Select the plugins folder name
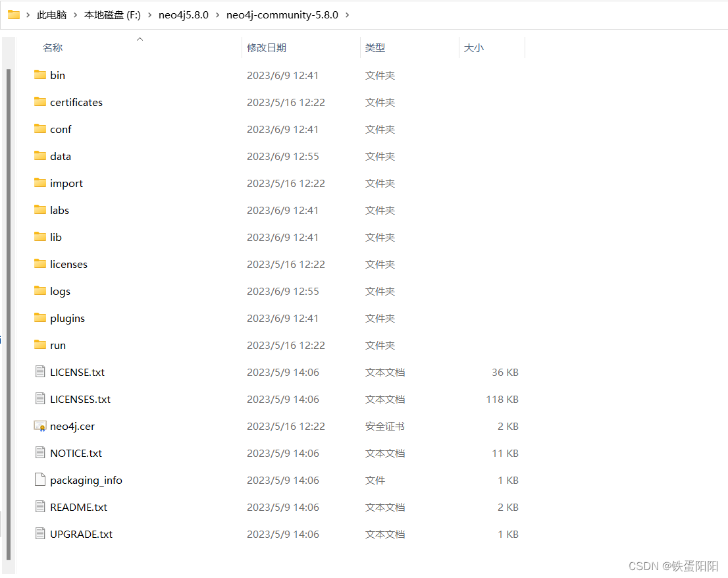This screenshot has height=578, width=728. click(x=67, y=319)
